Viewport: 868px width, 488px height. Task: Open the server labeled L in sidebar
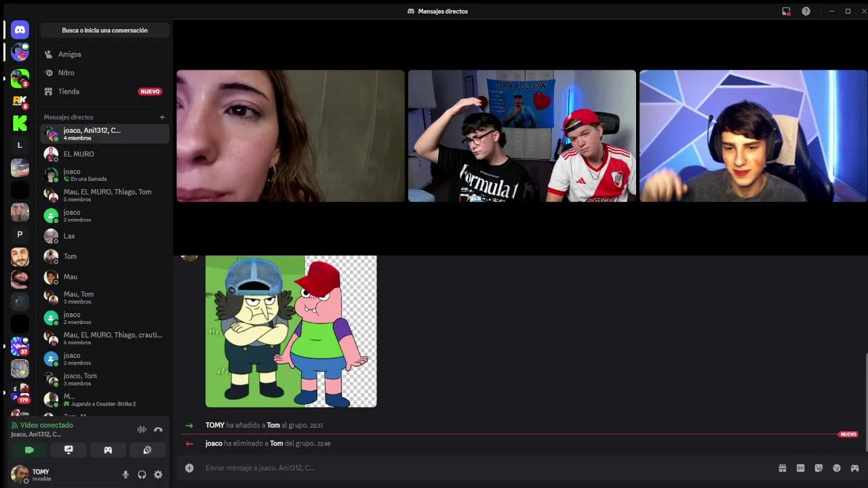click(x=20, y=145)
